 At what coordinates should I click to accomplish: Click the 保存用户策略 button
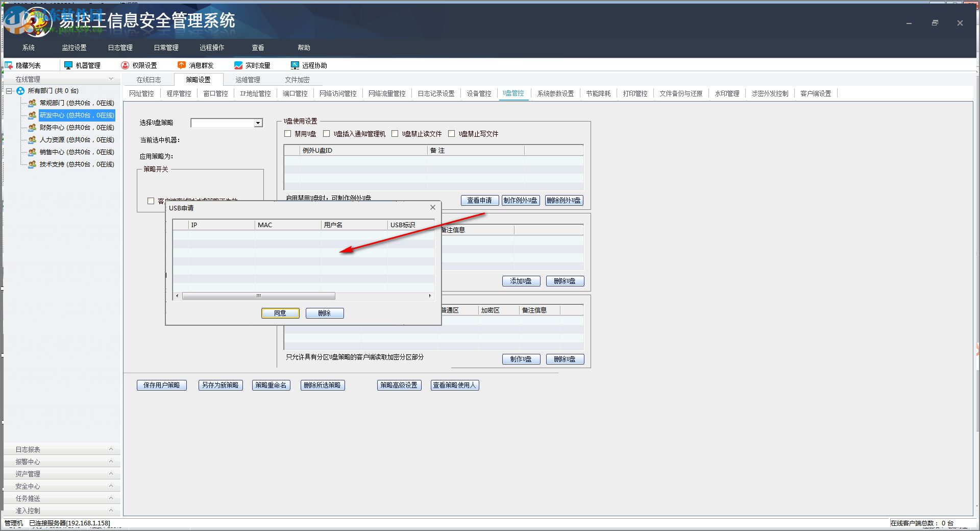(162, 385)
